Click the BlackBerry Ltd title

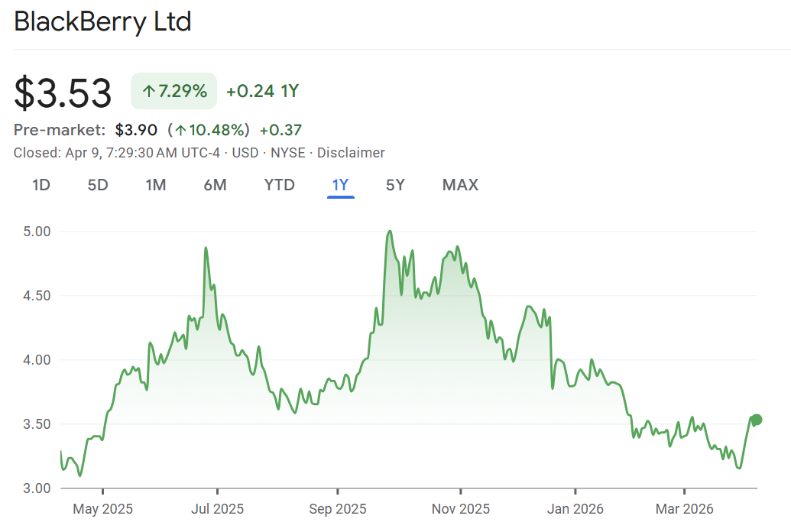(102, 21)
